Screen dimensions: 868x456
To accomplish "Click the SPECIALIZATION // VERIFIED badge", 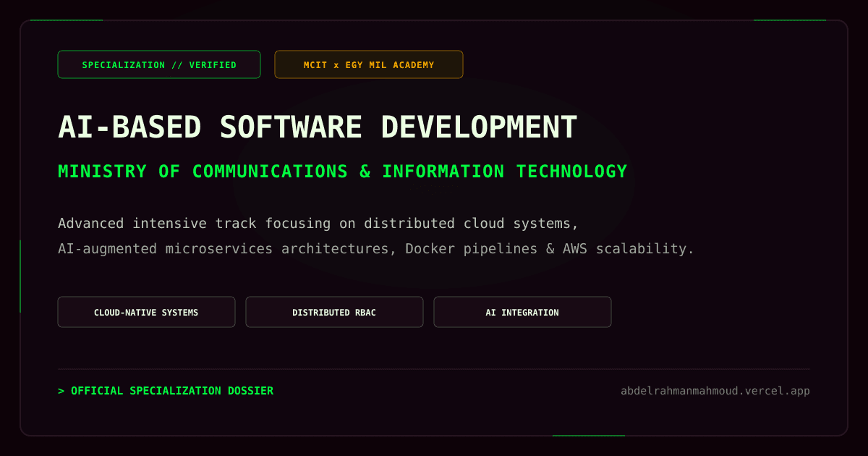I will point(159,64).
